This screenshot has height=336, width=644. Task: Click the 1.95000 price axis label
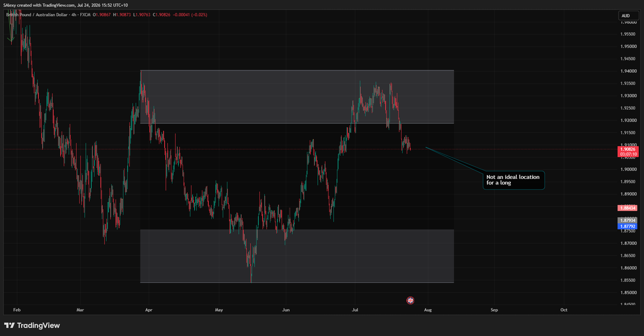click(627, 47)
